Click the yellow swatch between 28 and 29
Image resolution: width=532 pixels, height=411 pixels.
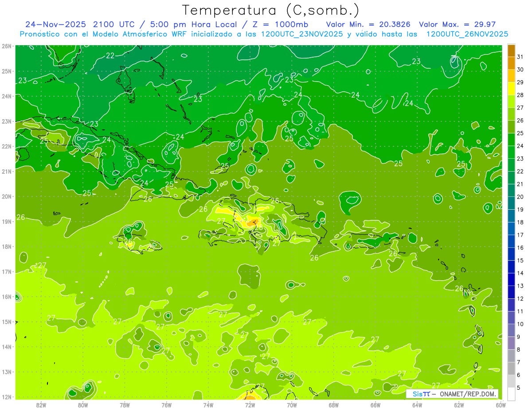[511, 89]
